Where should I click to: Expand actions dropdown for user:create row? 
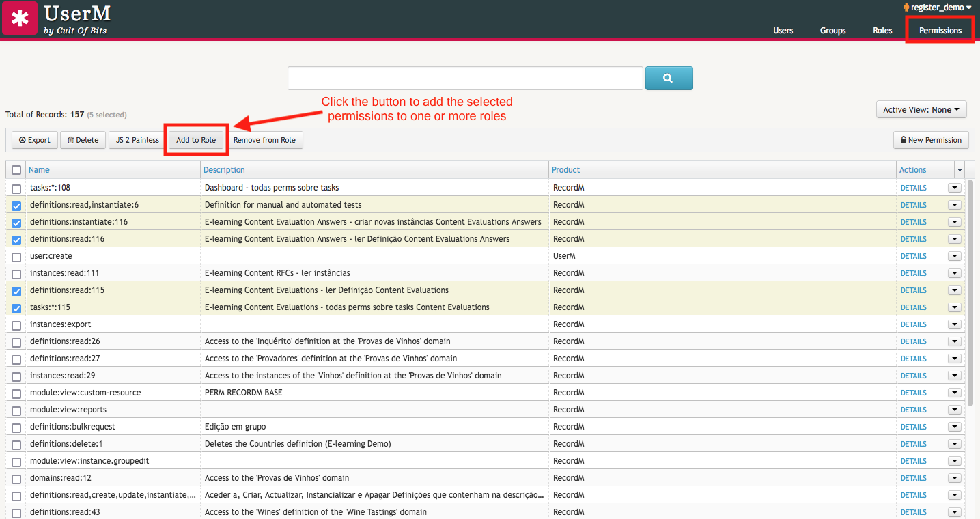coord(955,256)
